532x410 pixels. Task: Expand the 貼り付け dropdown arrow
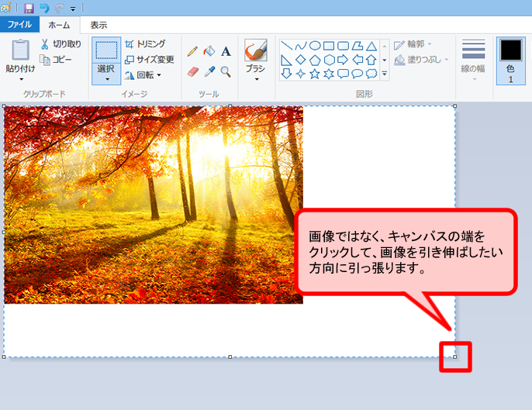(x=21, y=79)
